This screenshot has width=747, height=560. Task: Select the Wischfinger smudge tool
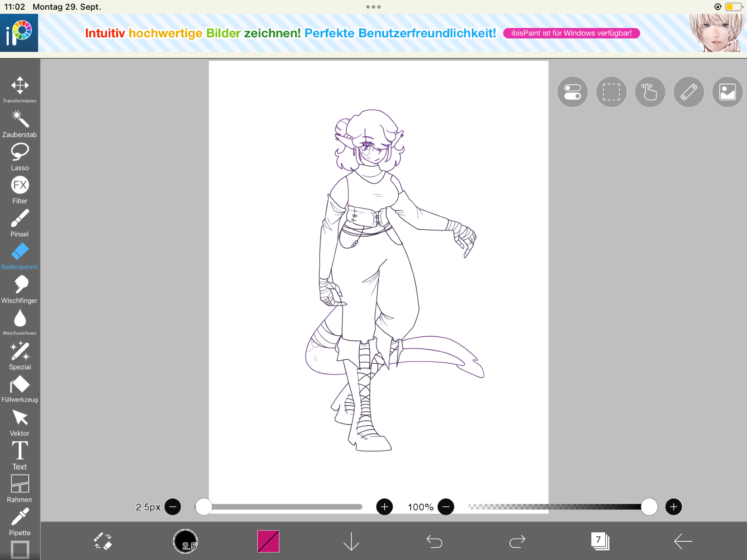[x=20, y=289]
